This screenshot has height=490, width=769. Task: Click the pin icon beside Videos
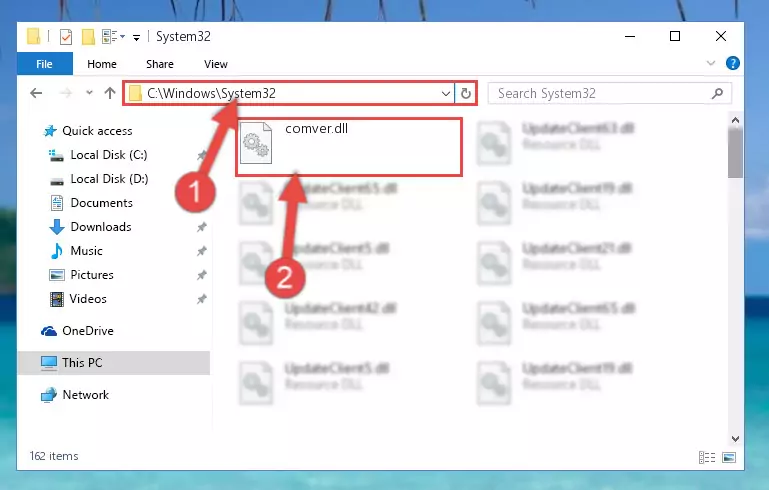tap(202, 299)
